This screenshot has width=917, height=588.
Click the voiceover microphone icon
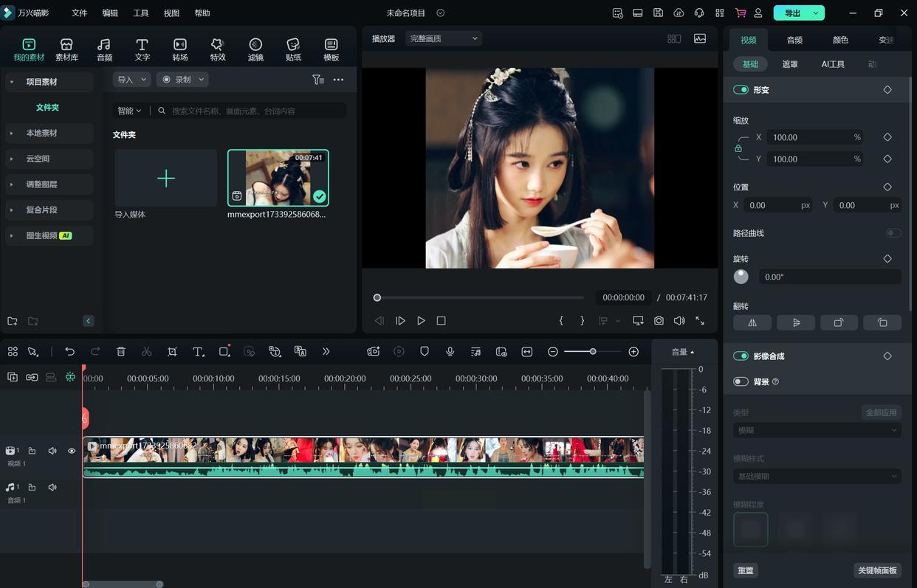pos(450,352)
